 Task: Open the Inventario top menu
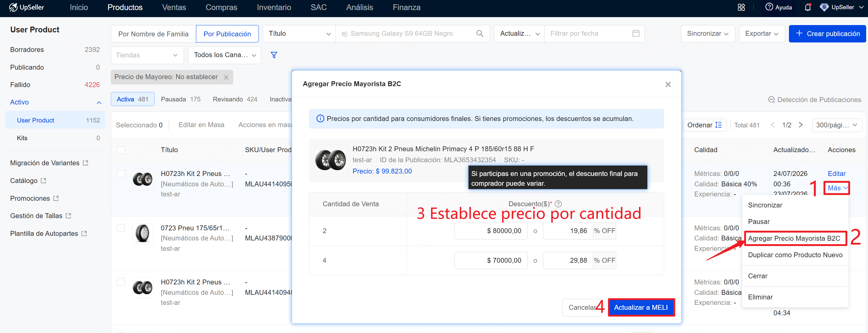coord(274,7)
